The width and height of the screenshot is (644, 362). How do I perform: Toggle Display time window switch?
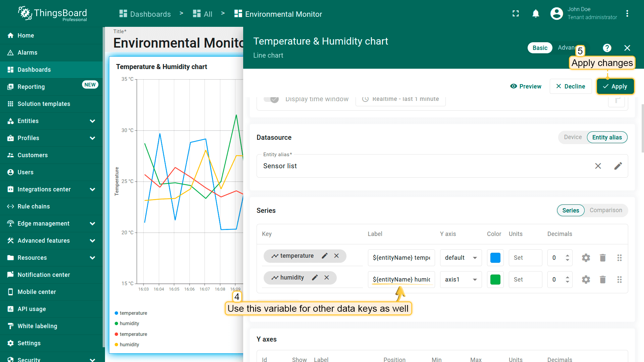click(x=271, y=99)
